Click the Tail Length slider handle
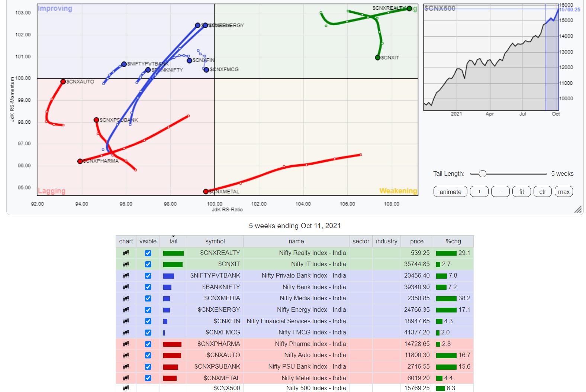This screenshot has height=392, width=586. tap(482, 174)
